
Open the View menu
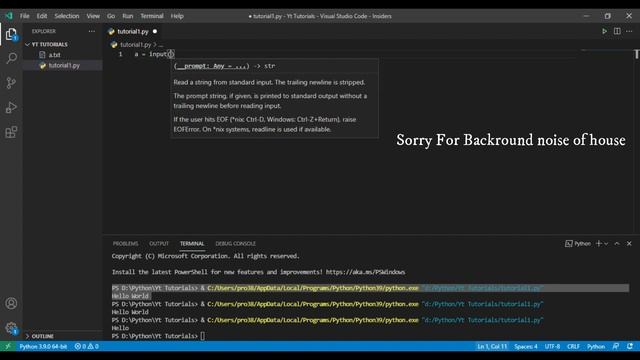click(x=93, y=16)
